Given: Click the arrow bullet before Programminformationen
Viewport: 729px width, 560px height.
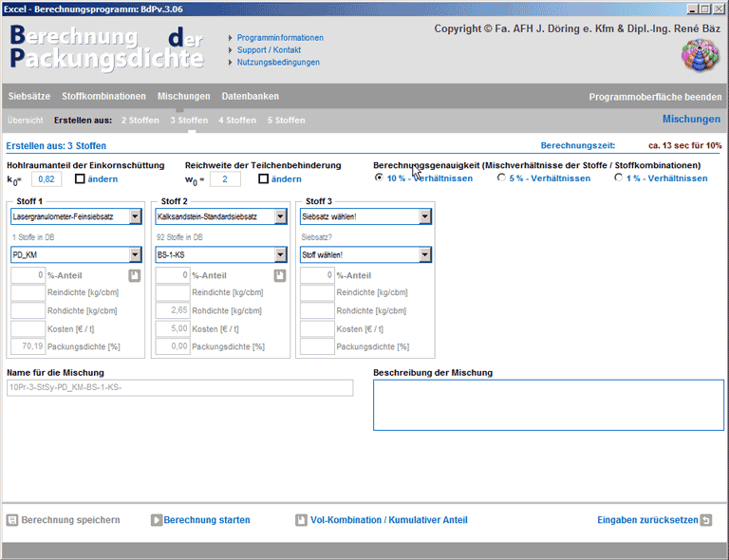Looking at the screenshot, I should pyautogui.click(x=230, y=38).
